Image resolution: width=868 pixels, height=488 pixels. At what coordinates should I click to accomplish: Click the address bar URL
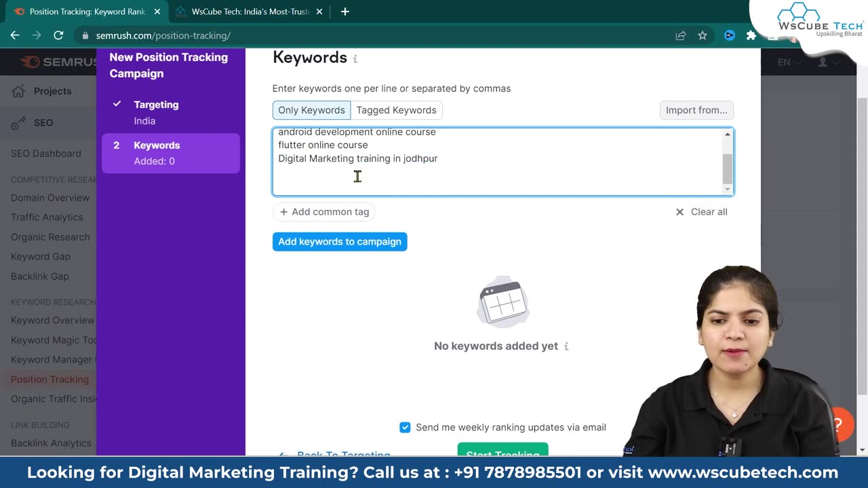(x=163, y=35)
